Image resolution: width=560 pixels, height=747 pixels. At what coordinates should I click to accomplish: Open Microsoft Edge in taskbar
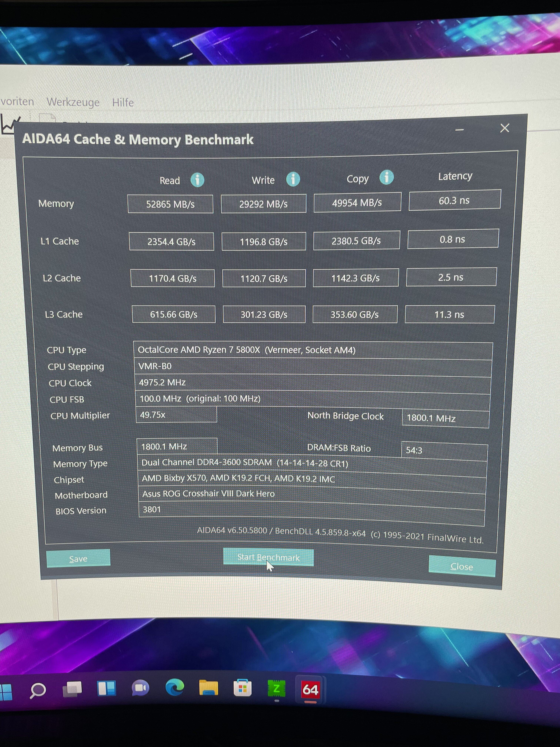coord(175,688)
